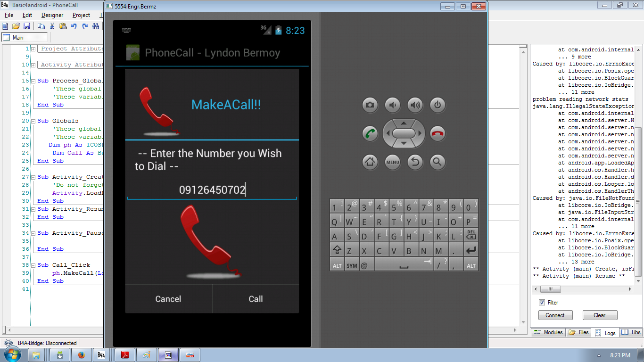This screenshot has height=362, width=644.
Task: Switch to the Files tab
Action: [578, 332]
